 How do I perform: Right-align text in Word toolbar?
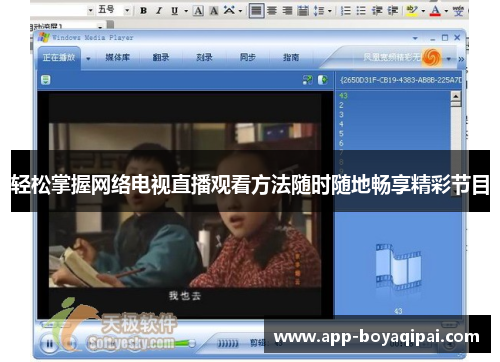click(287, 11)
